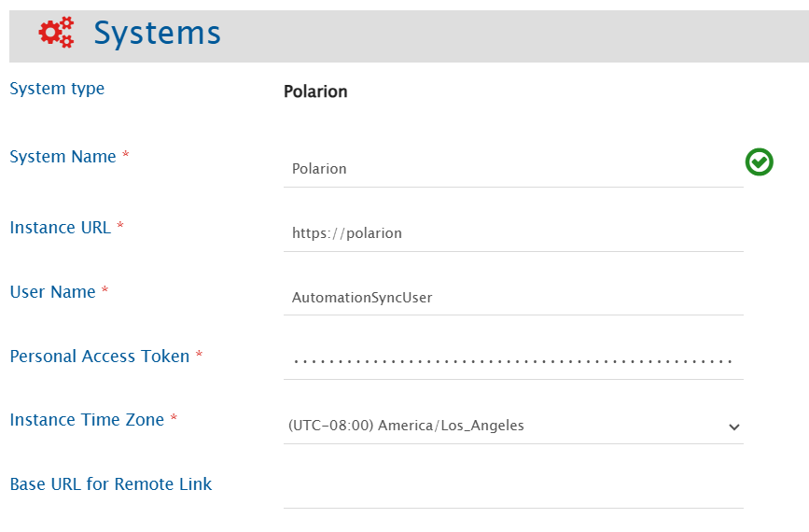
Task: Click the red asterisk beside Instance Time Zone
Action: point(174,418)
